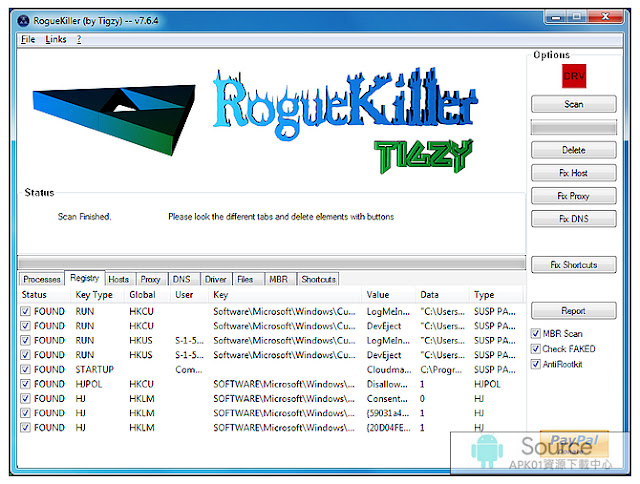This screenshot has width=640, height=484.
Task: Click the RogueKiller triangle logo
Action: coord(114,120)
